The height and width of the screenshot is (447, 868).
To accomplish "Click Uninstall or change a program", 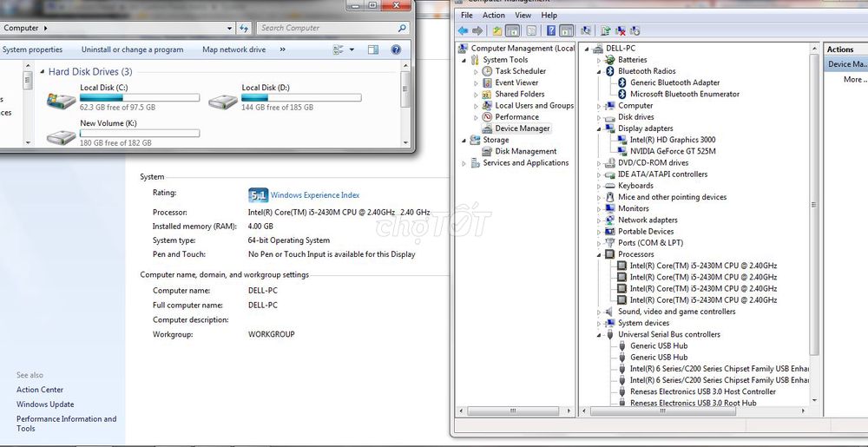I will (x=132, y=49).
